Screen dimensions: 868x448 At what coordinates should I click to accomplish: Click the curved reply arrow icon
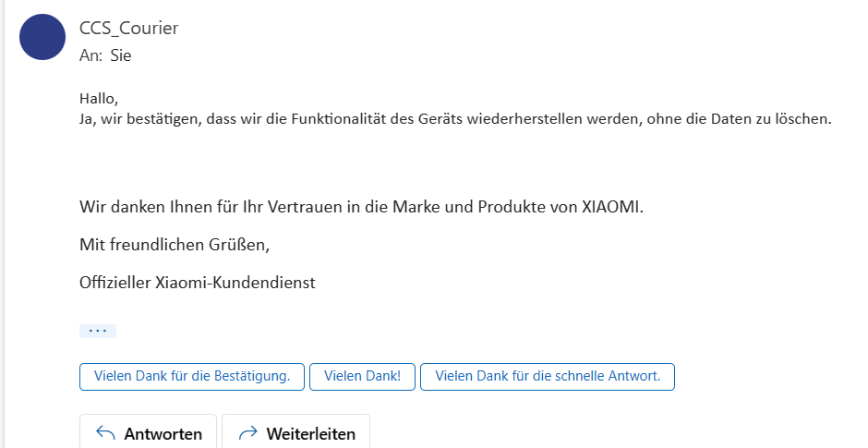(x=105, y=433)
